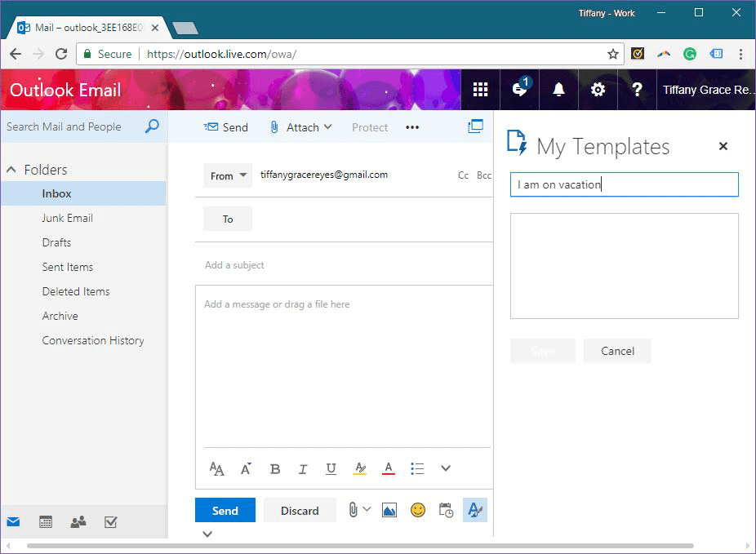Open the Help question mark icon
Screen dimensions: 756x554
637,90
